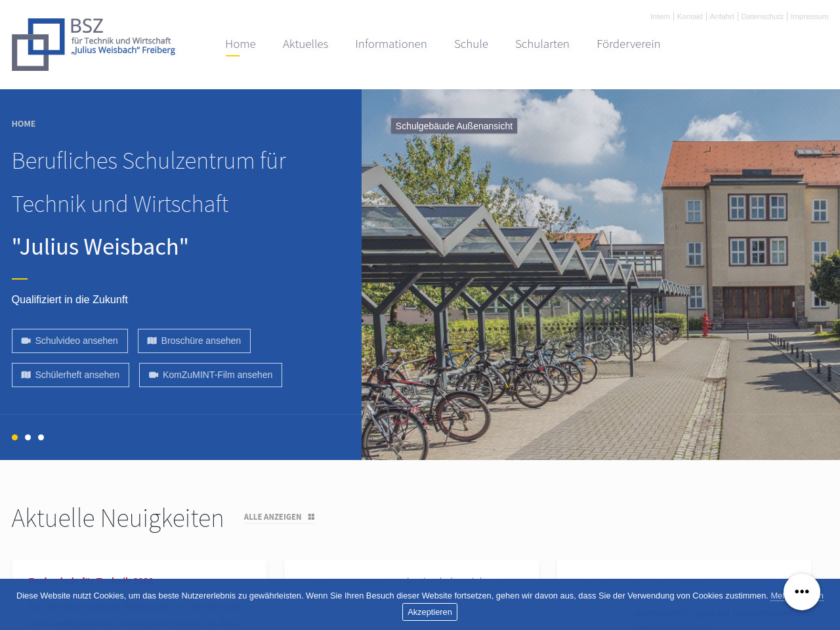Open the round three-dots floating menu
840x630 pixels.
coord(801,591)
